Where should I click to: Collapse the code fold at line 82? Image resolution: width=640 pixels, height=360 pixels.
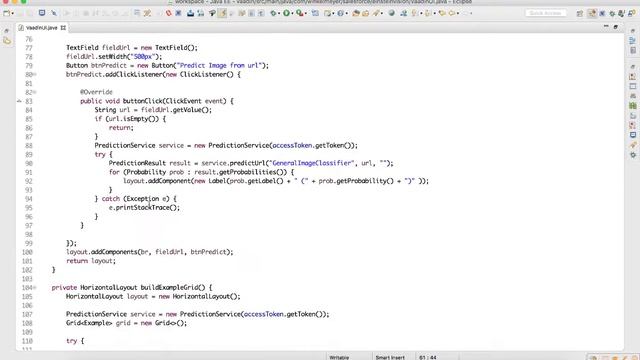[x=35, y=92]
